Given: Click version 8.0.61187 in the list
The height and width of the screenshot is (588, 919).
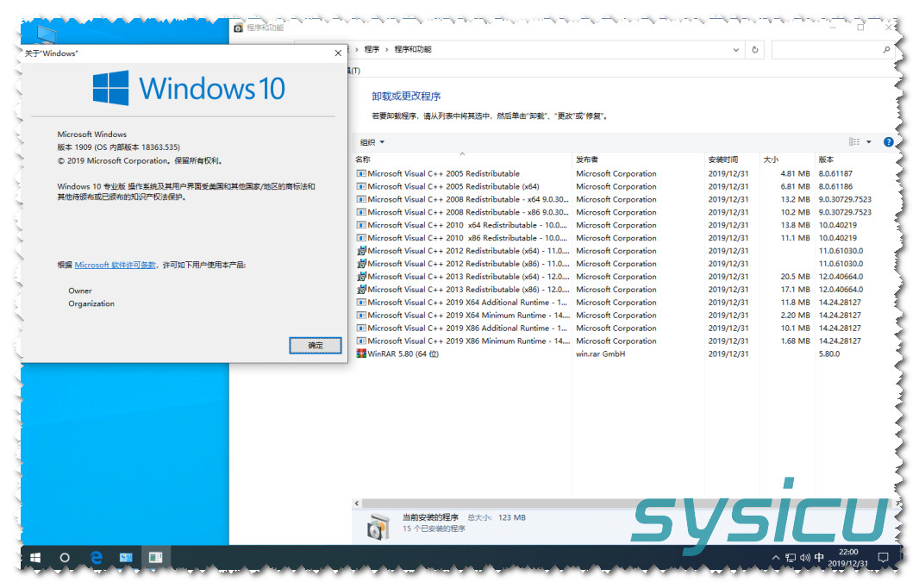Looking at the screenshot, I should click(x=835, y=173).
